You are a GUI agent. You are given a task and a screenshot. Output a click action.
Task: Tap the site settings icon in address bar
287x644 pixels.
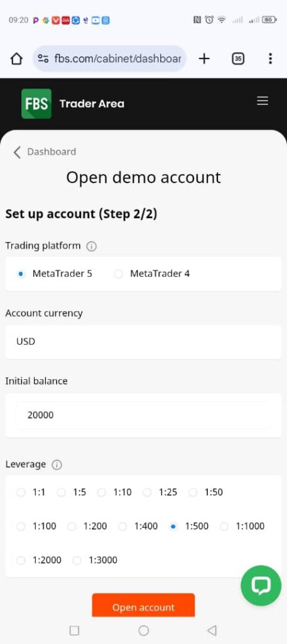(x=43, y=58)
